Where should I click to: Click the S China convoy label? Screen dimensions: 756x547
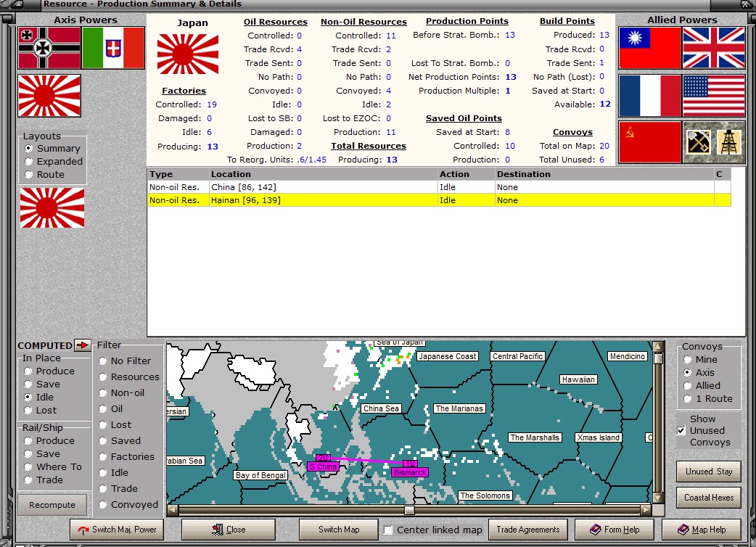[x=323, y=466]
